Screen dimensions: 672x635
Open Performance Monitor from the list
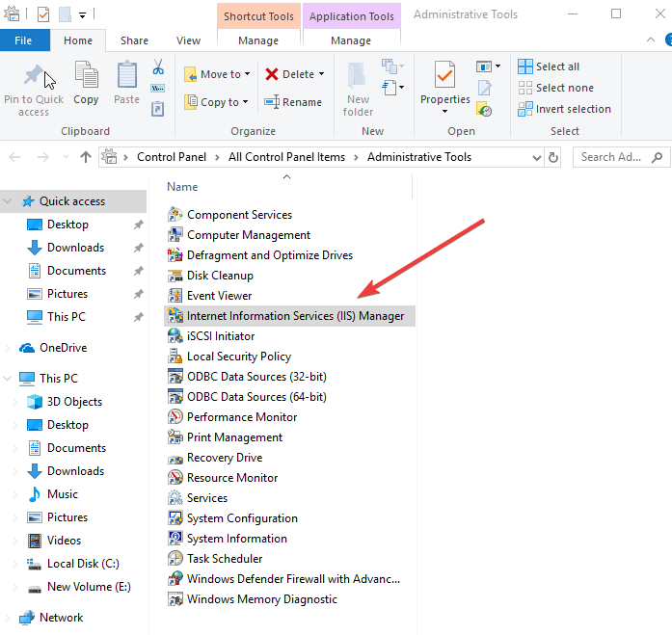point(241,417)
